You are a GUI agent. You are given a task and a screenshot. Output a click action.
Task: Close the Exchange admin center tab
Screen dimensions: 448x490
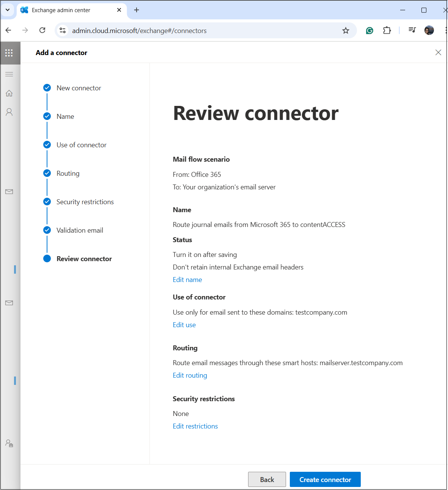click(119, 10)
